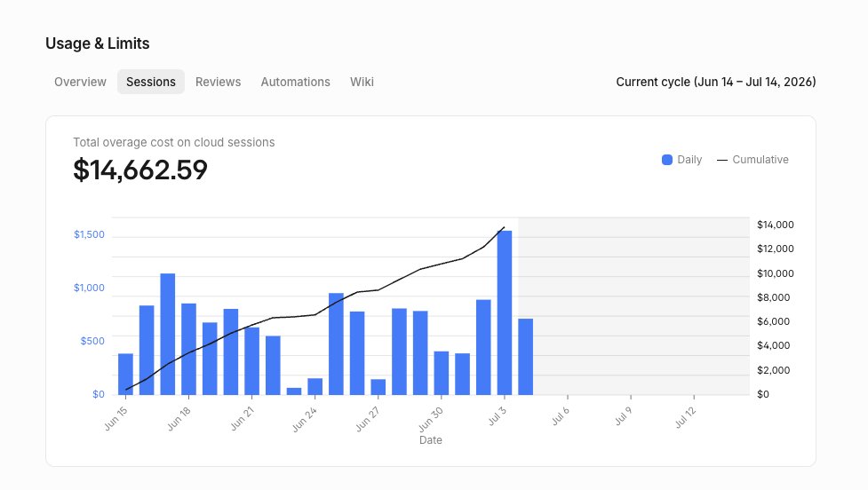Open the Automations tab

click(x=296, y=82)
